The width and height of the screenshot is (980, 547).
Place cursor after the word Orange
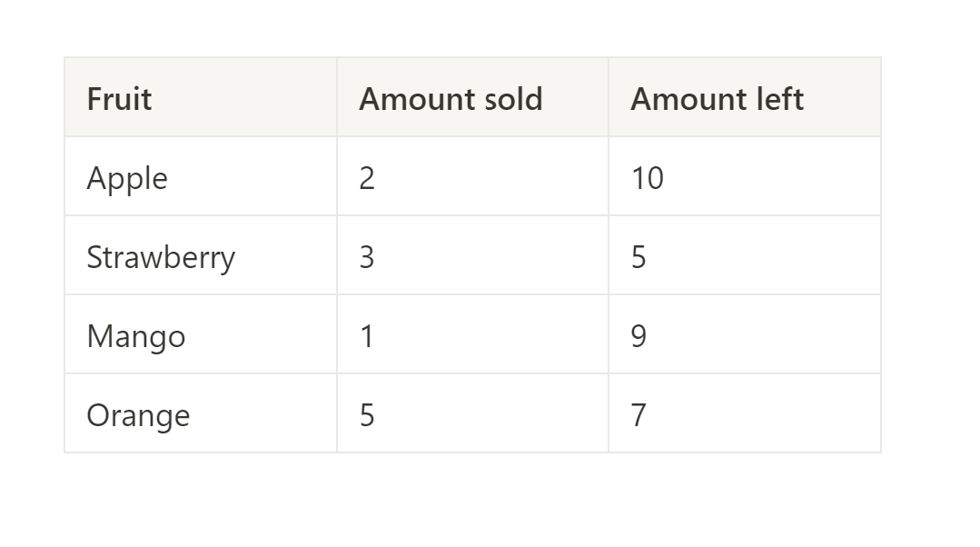(x=191, y=416)
